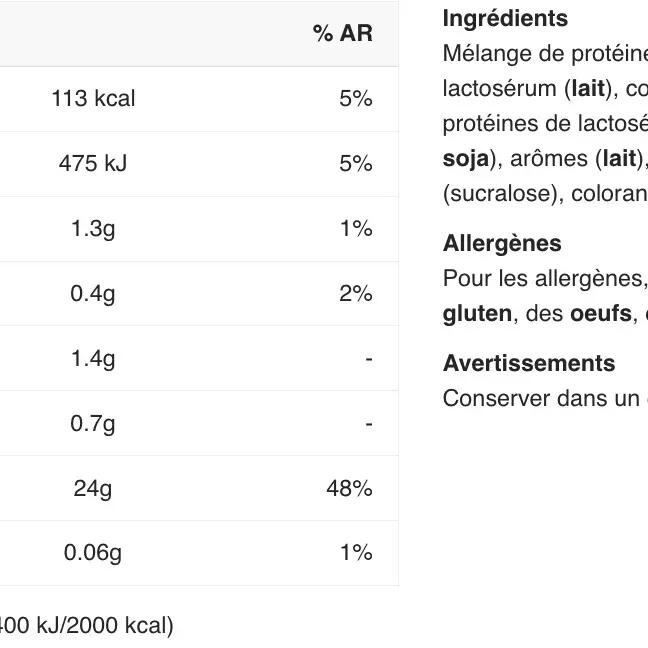Image resolution: width=648 pixels, height=648 pixels.
Task: Select the 48% reference intake value
Action: tap(349, 489)
